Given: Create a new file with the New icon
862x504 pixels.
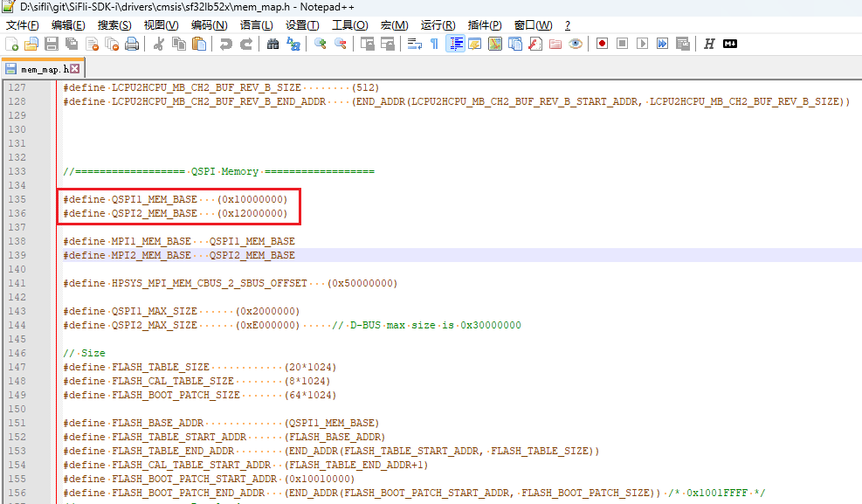Looking at the screenshot, I should coord(11,44).
